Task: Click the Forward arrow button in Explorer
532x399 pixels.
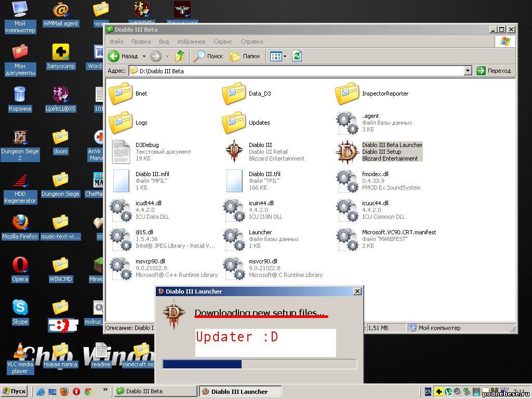Action: (156, 56)
